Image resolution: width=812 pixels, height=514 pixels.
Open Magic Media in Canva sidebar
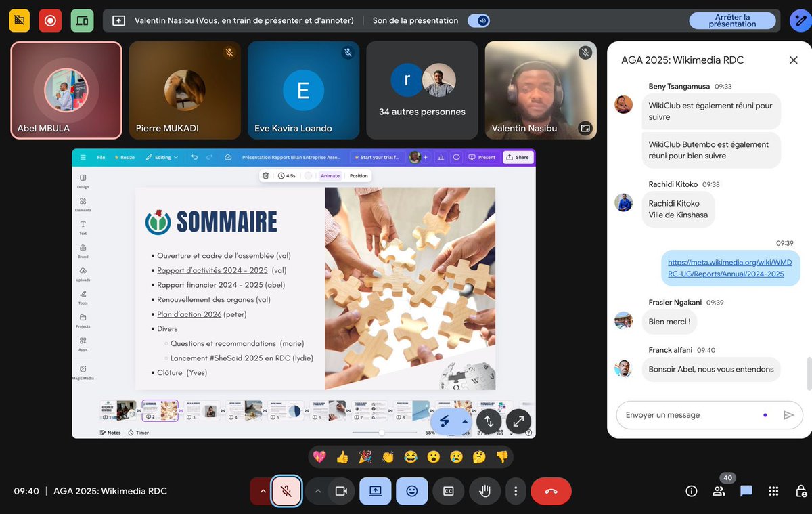pyautogui.click(x=83, y=372)
